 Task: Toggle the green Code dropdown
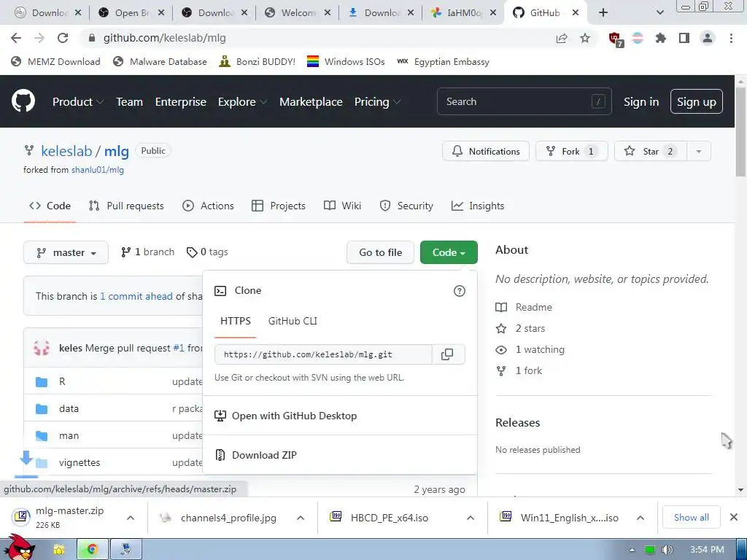[x=449, y=252]
